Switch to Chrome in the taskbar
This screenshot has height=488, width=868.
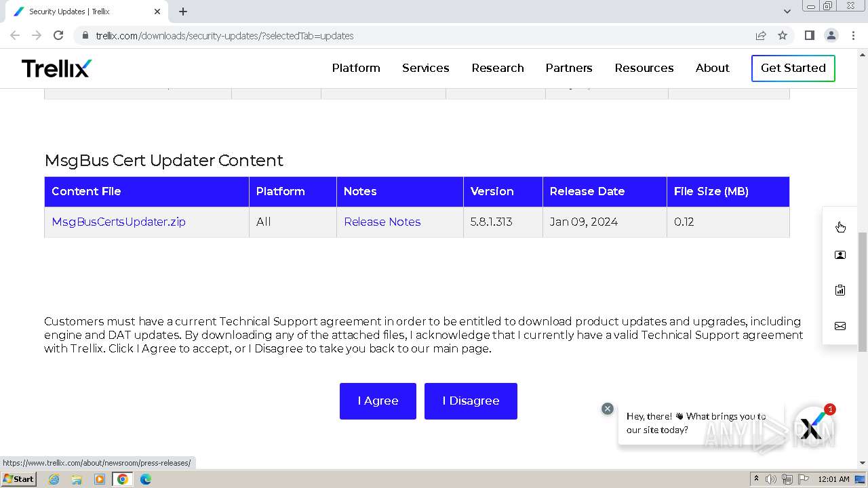[123, 479]
